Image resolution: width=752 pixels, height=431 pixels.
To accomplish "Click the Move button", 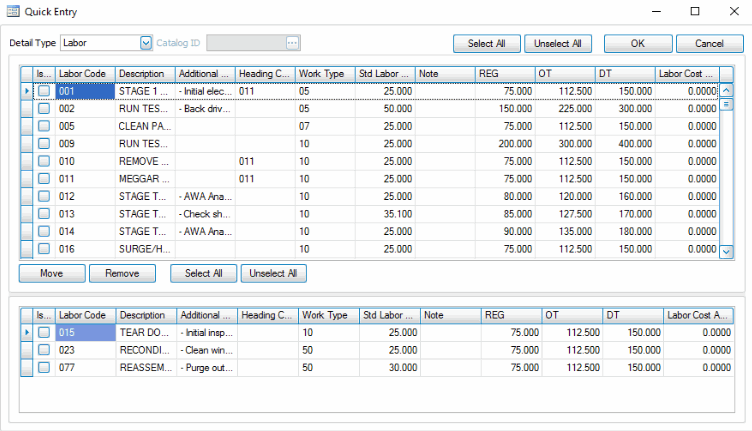I will point(50,273).
